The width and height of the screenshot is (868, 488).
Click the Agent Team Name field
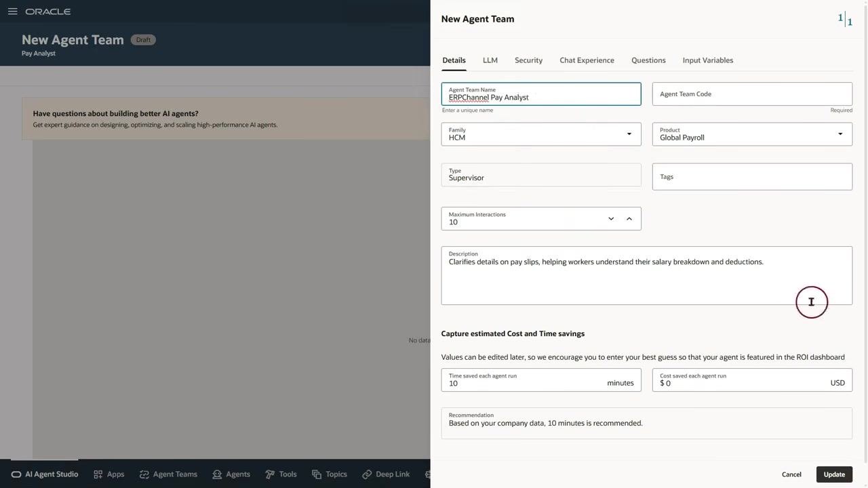(x=541, y=94)
